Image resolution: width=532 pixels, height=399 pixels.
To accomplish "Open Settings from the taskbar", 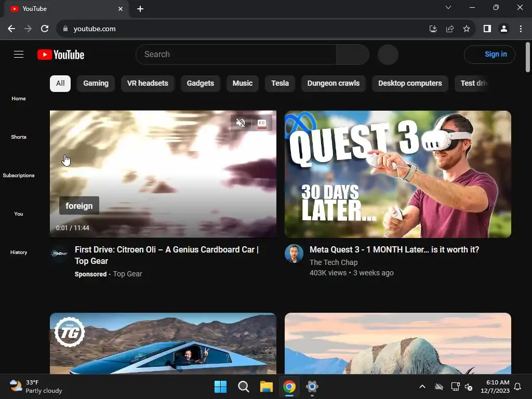I will coord(312,387).
